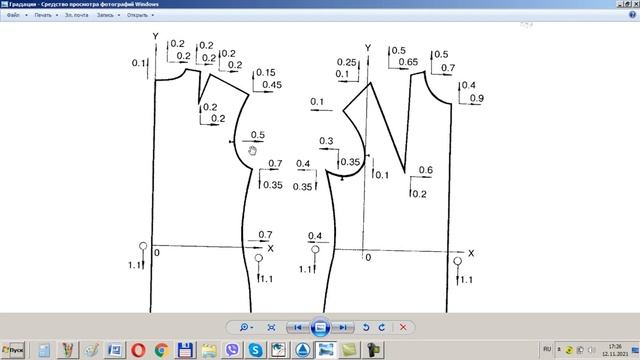
Task: Rotate image clockwise
Action: point(382,327)
